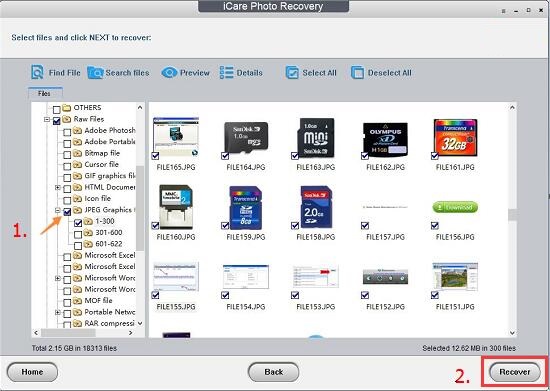Click the OTHERS folder icon
Image resolution: width=550 pixels, height=391 pixels.
67,108
